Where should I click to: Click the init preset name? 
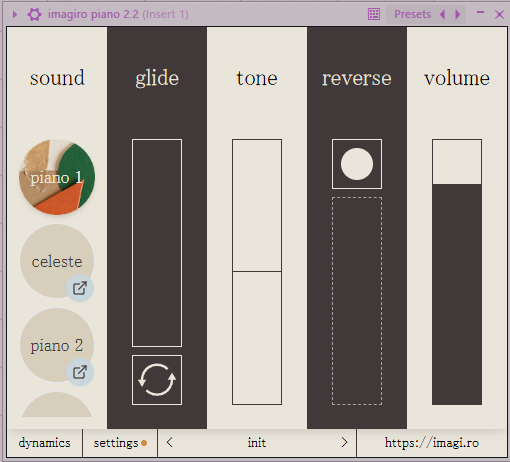pyautogui.click(x=257, y=443)
